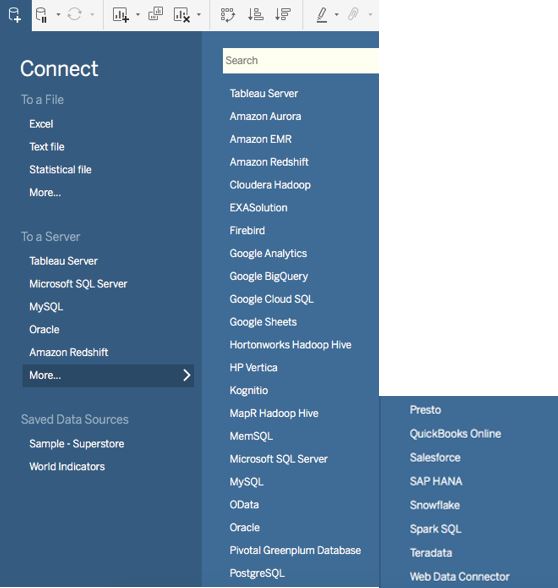The height and width of the screenshot is (588, 558).
Task: Click the new data source icon
Action: pos(15,15)
